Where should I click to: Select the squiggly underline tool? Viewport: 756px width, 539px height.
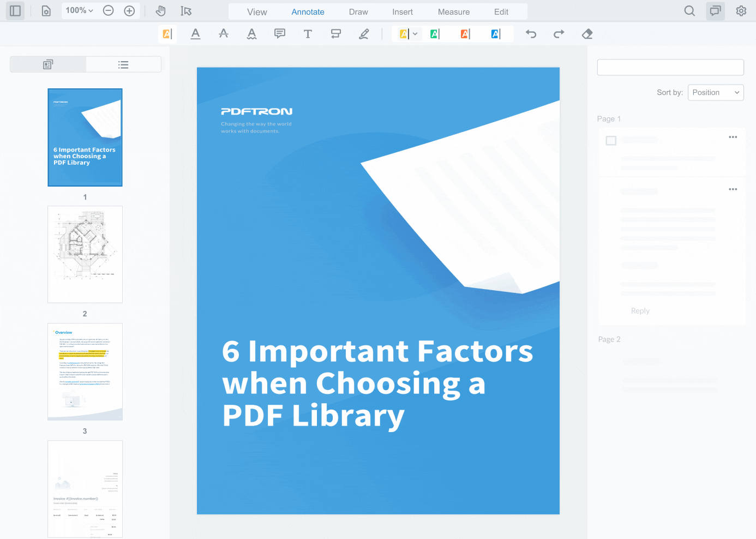251,34
